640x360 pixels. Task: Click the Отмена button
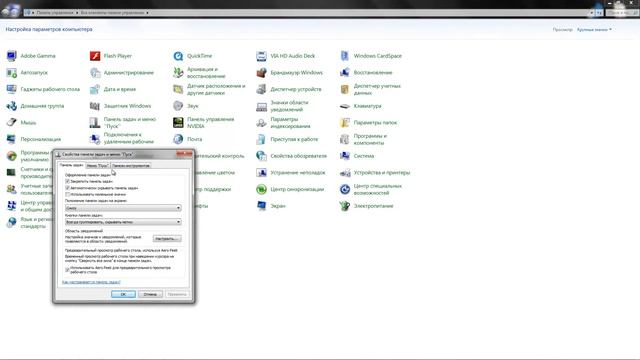tap(150, 294)
